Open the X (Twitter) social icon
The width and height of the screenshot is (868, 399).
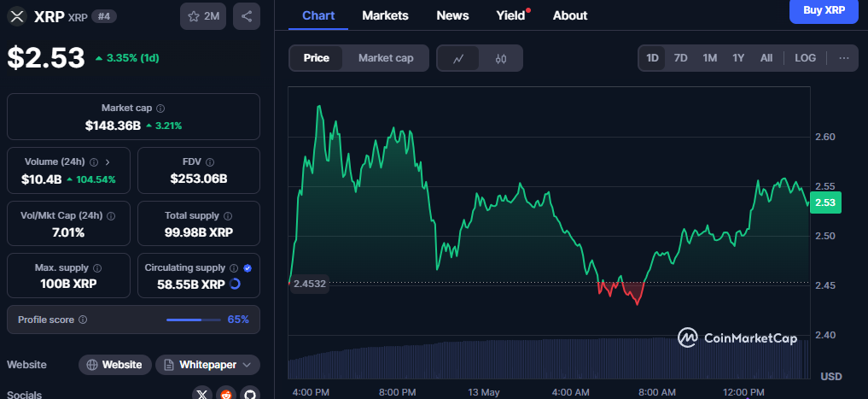point(202,394)
